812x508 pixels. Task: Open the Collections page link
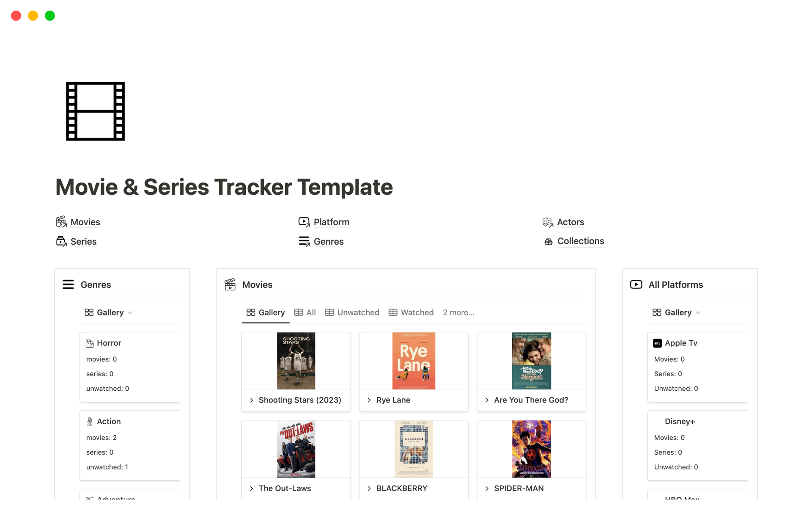[x=580, y=241]
